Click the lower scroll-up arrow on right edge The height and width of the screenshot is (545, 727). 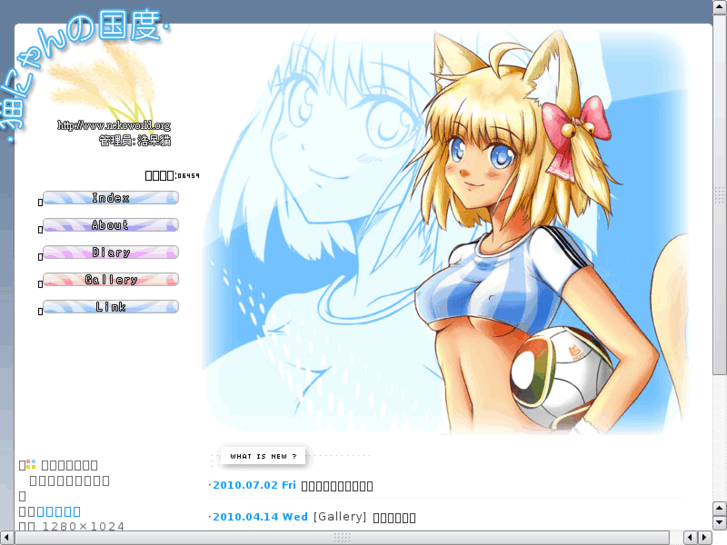pyautogui.click(x=719, y=508)
